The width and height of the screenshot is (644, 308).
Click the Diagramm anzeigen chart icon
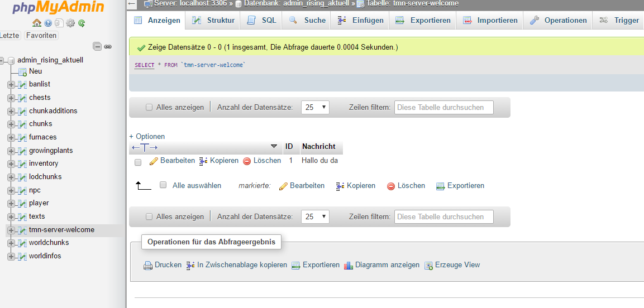coord(349,266)
